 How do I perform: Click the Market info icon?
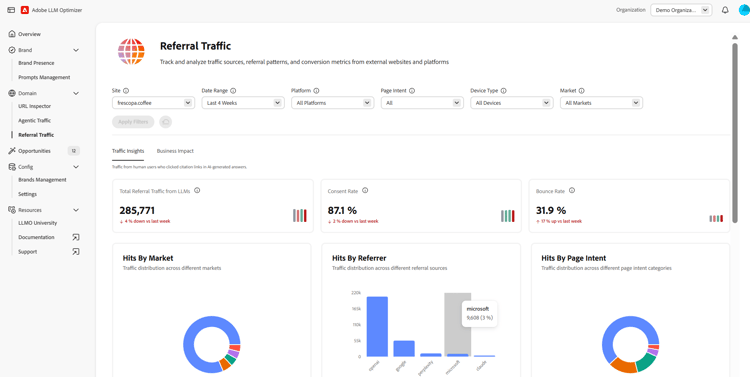coord(581,90)
